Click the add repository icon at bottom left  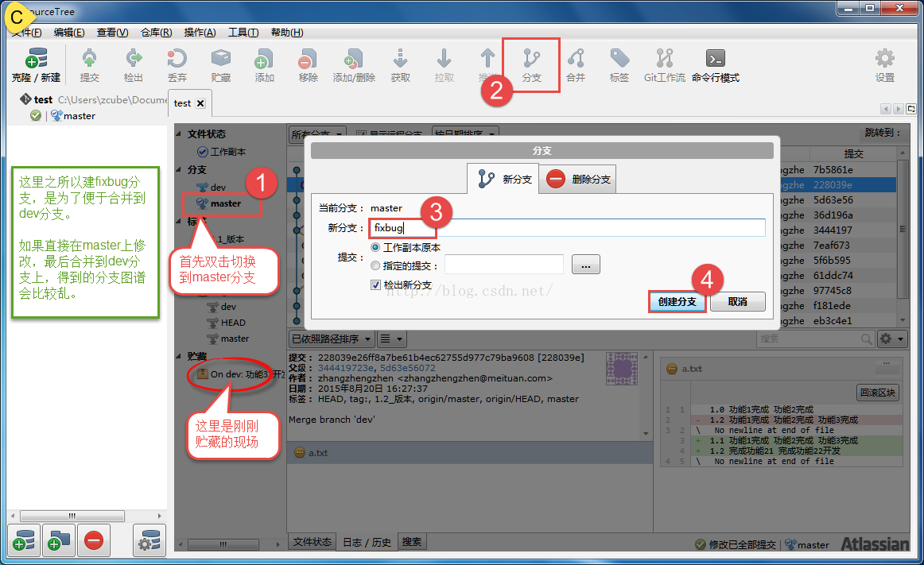click(x=24, y=540)
